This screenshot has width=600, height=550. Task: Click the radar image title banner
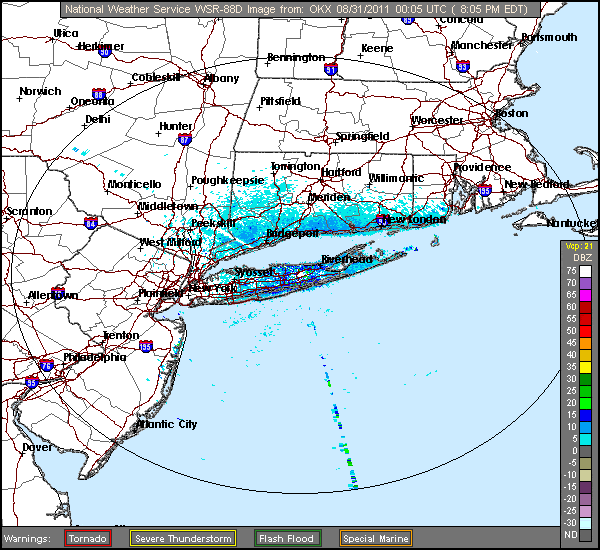300,9
